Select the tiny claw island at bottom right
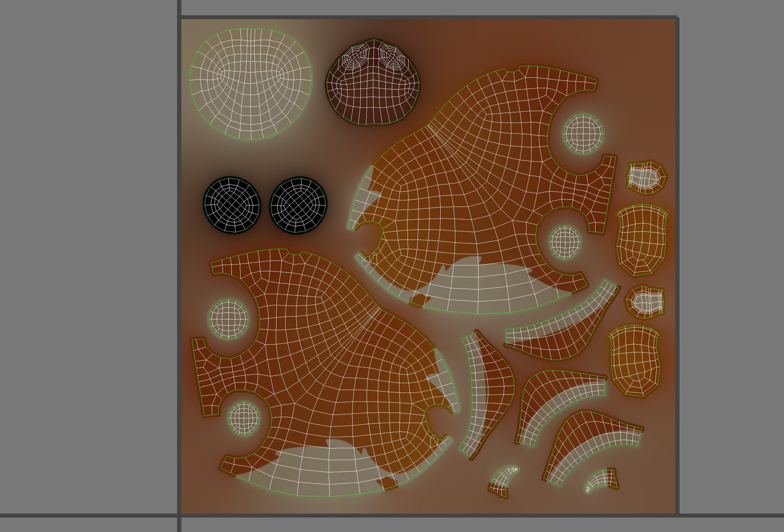 (x=602, y=480)
